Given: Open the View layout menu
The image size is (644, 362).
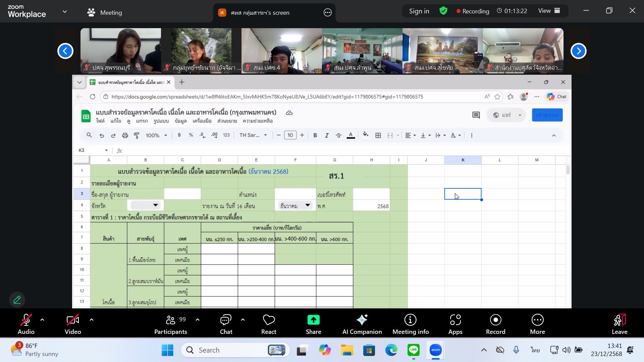Looking at the screenshot, I should [549, 11].
